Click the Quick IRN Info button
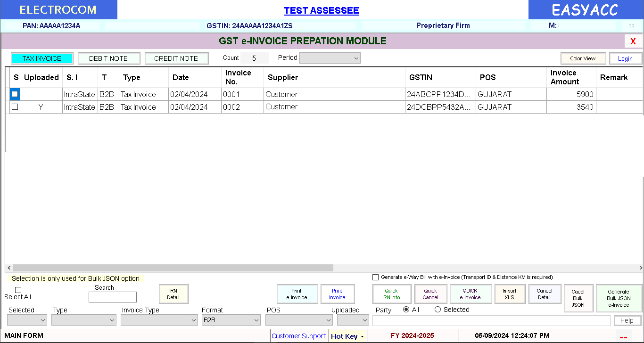644x343 pixels. (391, 294)
